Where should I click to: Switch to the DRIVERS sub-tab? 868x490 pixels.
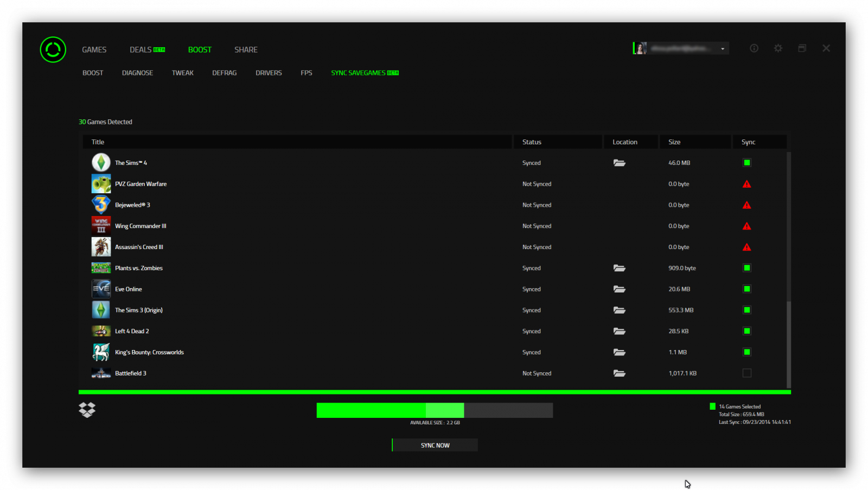(x=269, y=73)
